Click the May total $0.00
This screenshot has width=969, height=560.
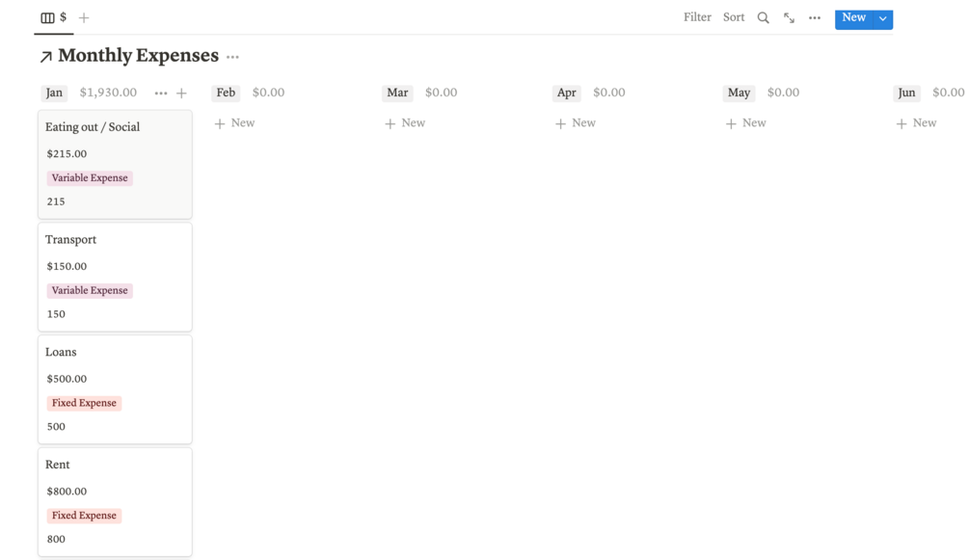click(783, 93)
